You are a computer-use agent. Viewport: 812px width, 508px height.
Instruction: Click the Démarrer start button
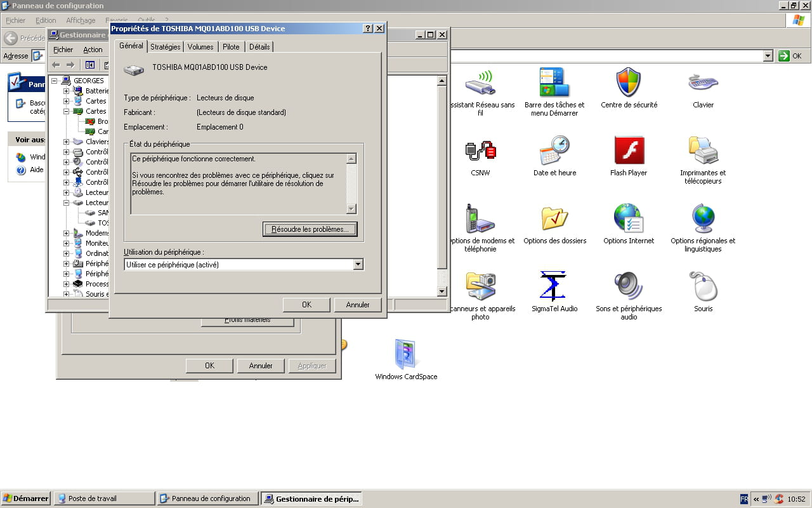26,498
